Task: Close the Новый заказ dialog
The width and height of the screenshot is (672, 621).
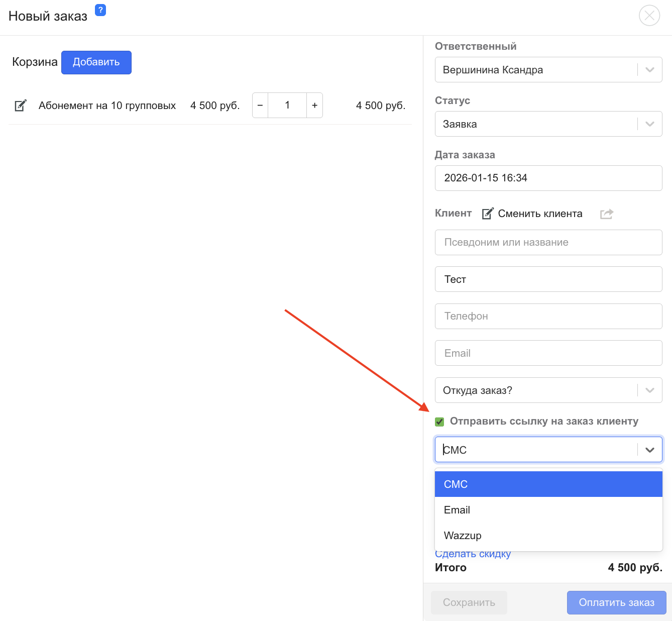Action: [649, 16]
